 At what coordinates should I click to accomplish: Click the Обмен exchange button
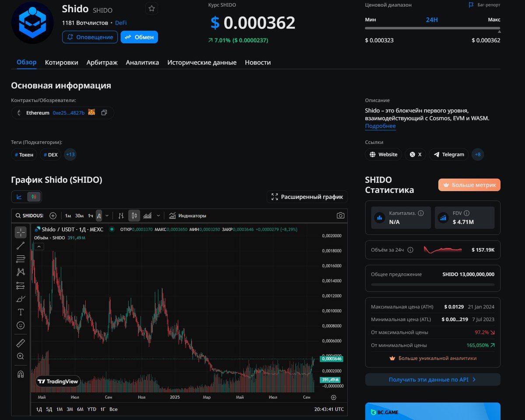click(x=139, y=37)
